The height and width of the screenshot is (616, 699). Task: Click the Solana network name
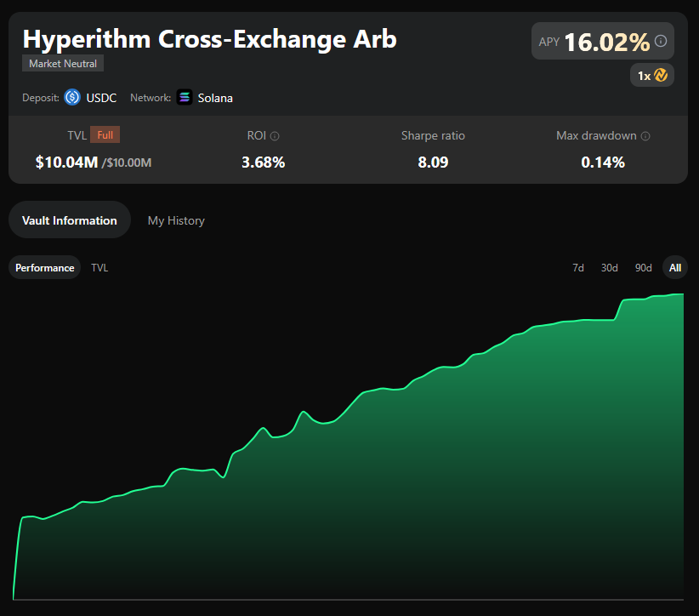(x=215, y=98)
